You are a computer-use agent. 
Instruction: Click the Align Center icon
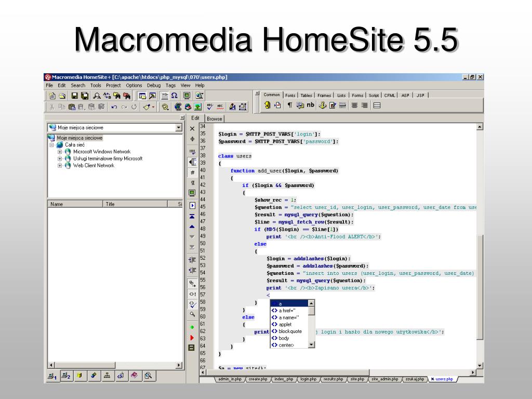[x=354, y=105]
